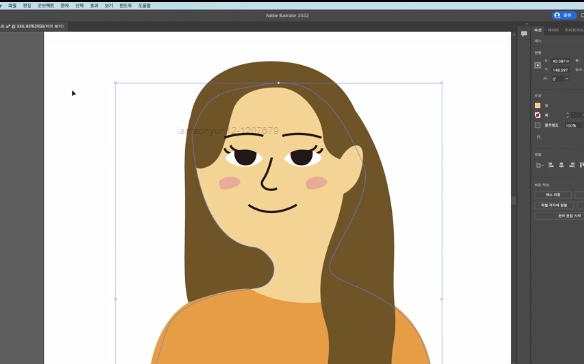This screenshot has width=584, height=364.
Task: Open the Align To dropdown icon
Action: 539,165
